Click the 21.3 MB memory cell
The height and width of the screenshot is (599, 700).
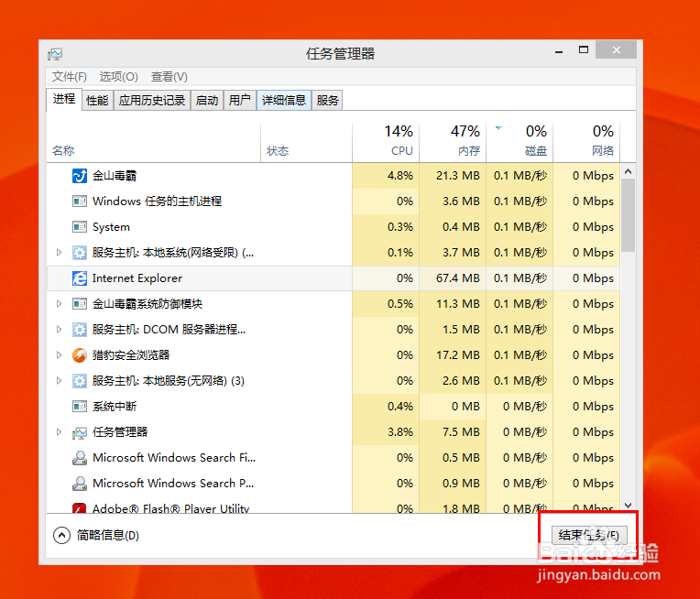coord(453,176)
